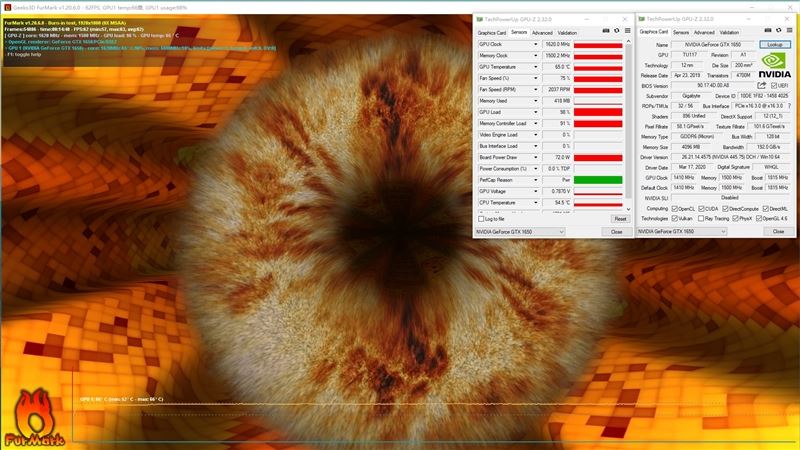Open the Power Consumption (%) dropdown arrow
Image resolution: width=800 pixels, height=450 pixels.
(x=535, y=169)
